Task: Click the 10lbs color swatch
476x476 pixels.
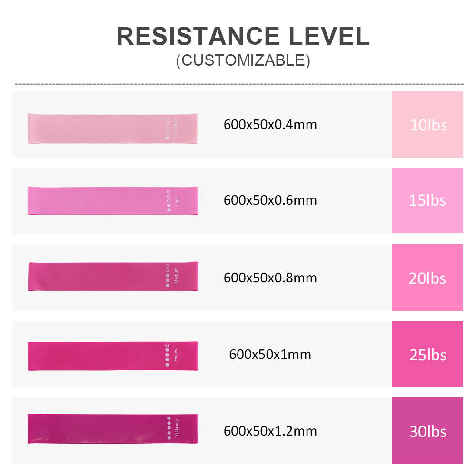Action: [x=427, y=124]
